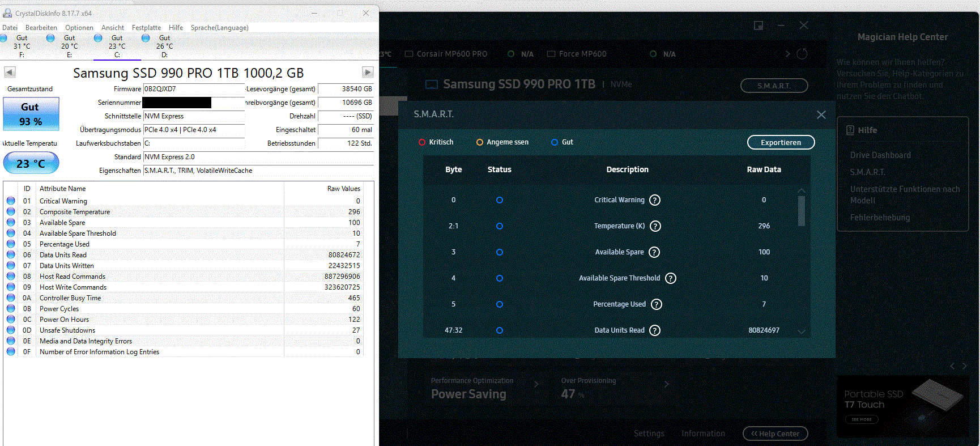Image resolution: width=980 pixels, height=446 pixels.
Task: Click the Magician window mode icon
Action: [759, 26]
